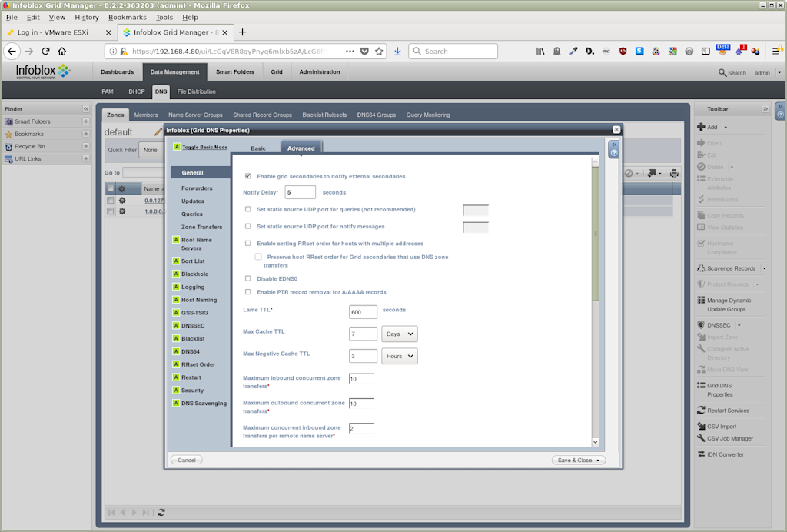Expand the Scavenge Records dropdown arrow
Screen dimensions: 787x532
(765, 268)
